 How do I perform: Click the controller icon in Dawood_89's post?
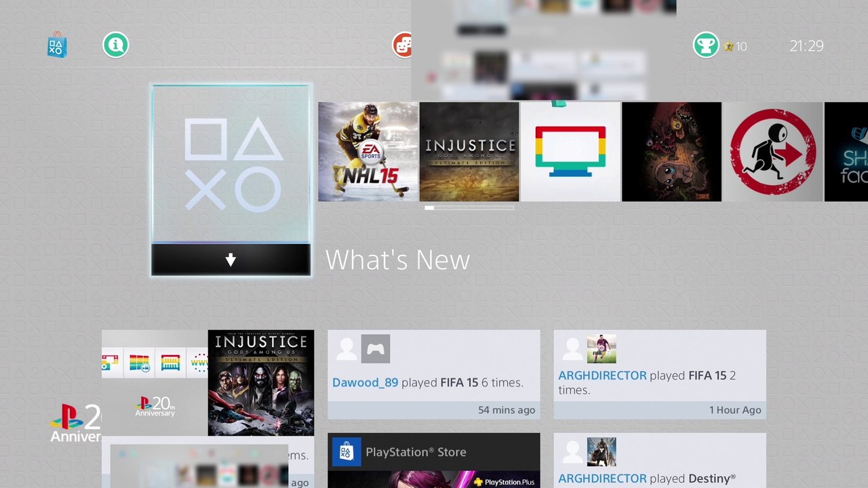click(x=376, y=349)
